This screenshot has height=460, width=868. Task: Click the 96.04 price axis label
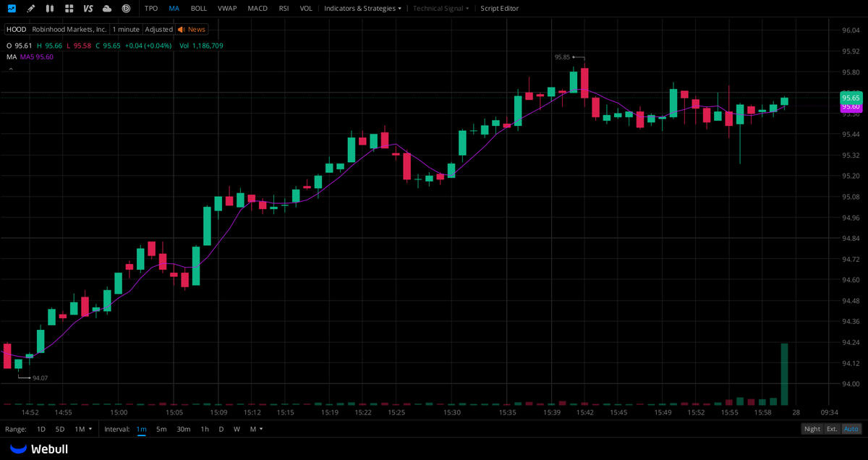click(x=851, y=30)
